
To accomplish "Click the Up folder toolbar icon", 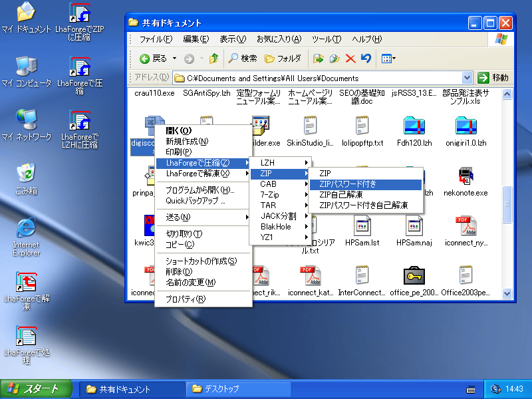I will click(213, 59).
